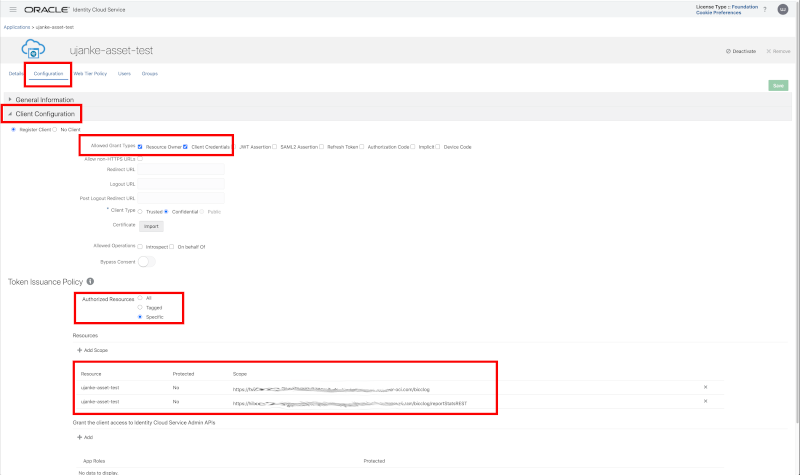Click the App Roles column header
This screenshot has height=475, width=800.
pyautogui.click(x=94, y=461)
